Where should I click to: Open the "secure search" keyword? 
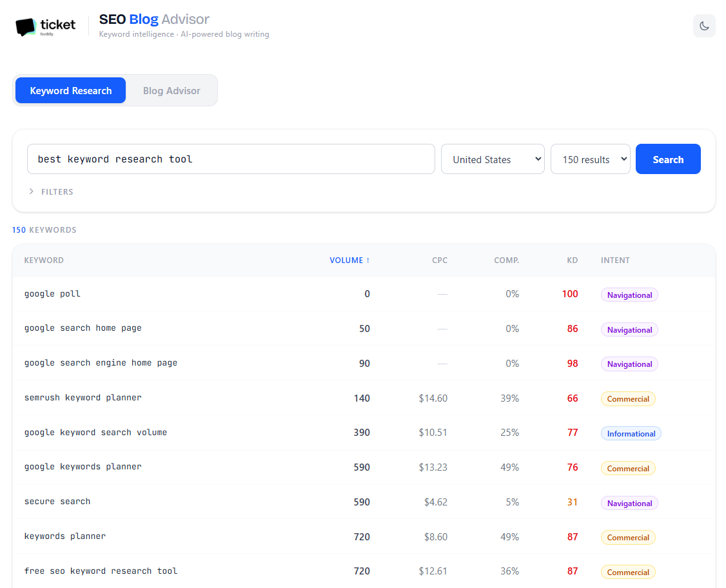tap(57, 502)
